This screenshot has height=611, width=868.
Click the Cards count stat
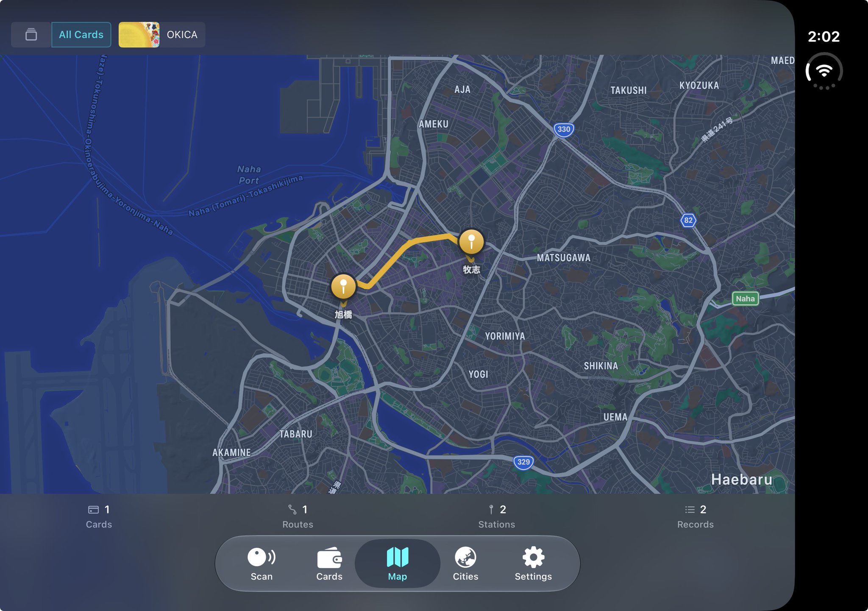99,516
